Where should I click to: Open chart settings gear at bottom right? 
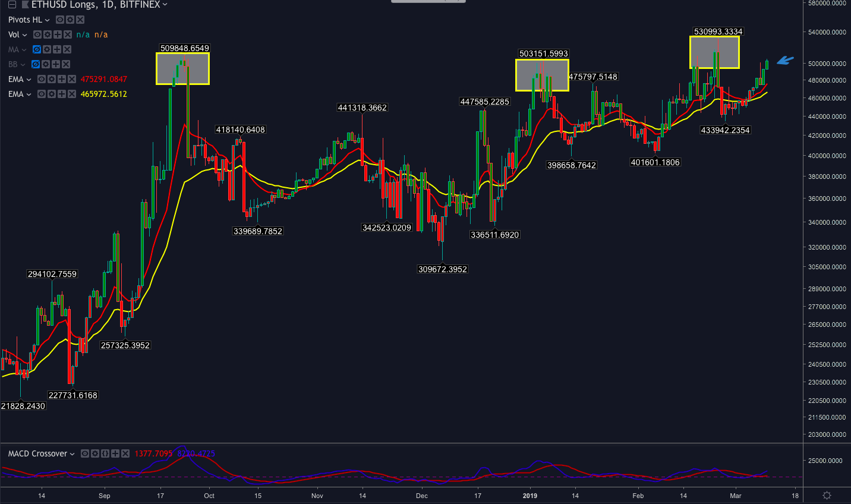point(826,495)
